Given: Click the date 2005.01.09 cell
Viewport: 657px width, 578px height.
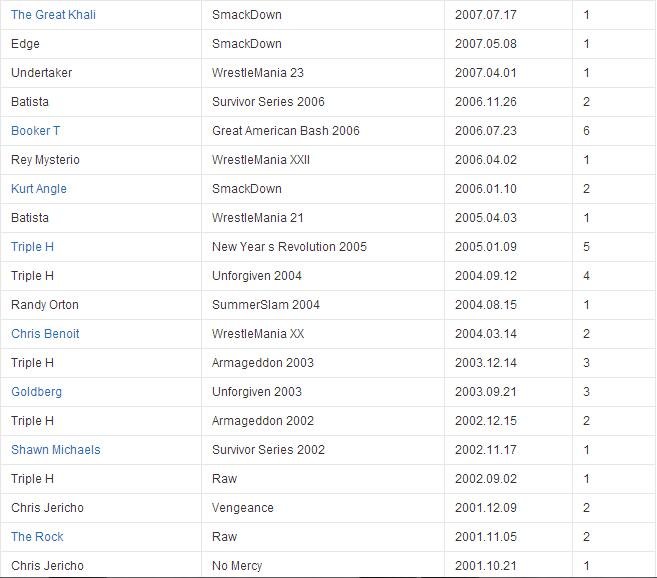Looking at the screenshot, I should (x=508, y=247).
